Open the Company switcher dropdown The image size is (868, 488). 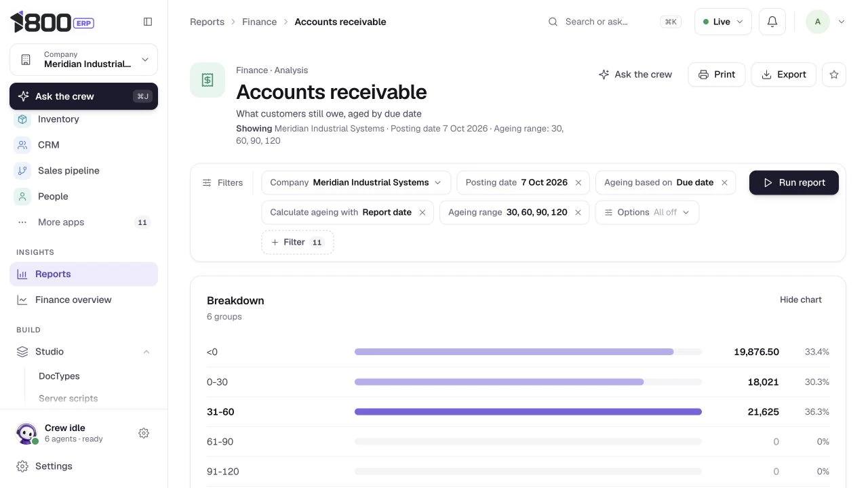[x=83, y=60]
